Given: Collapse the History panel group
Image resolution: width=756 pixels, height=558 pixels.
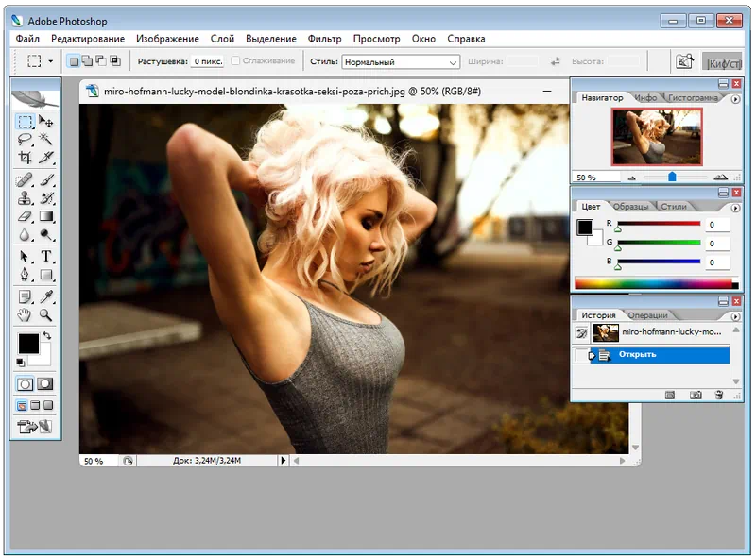Looking at the screenshot, I should coord(723,301).
